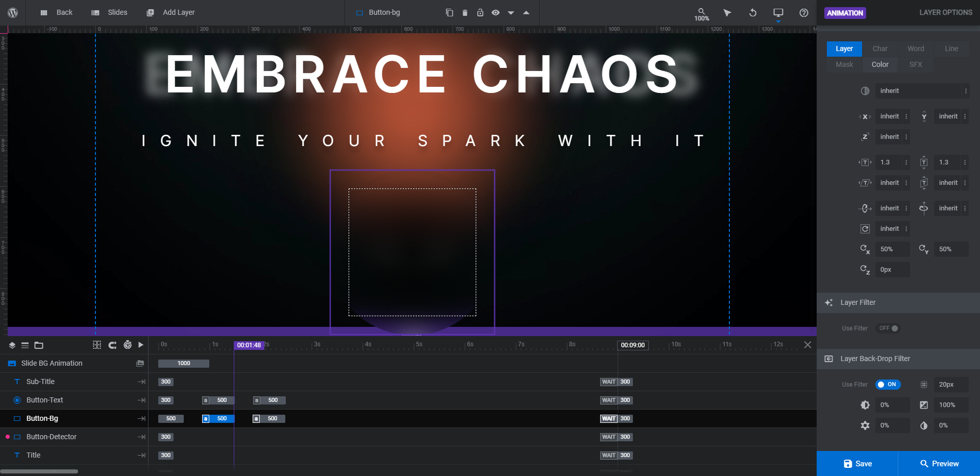
Task: Click the timeline loop icon
Action: tap(112, 345)
